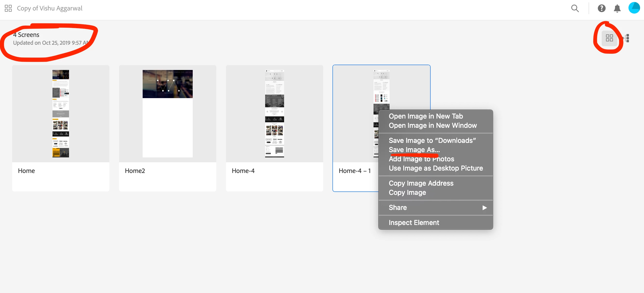Click the grid apps icon beside the title
This screenshot has width=644, height=293.
[x=8, y=8]
